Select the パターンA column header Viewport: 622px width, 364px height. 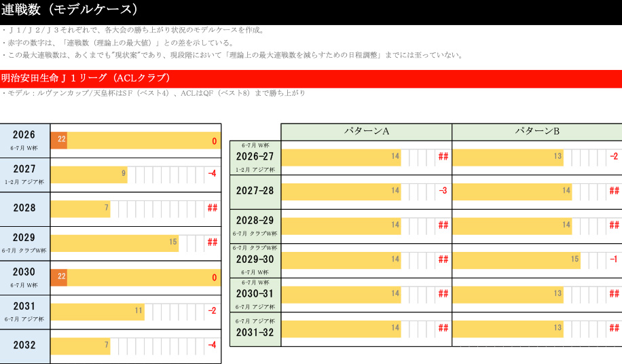366,132
